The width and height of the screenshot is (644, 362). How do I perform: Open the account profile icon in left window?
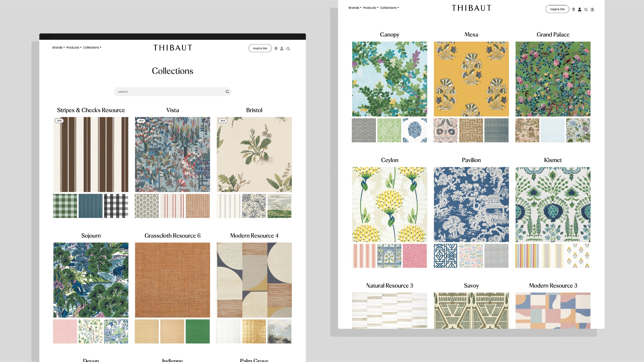(282, 48)
